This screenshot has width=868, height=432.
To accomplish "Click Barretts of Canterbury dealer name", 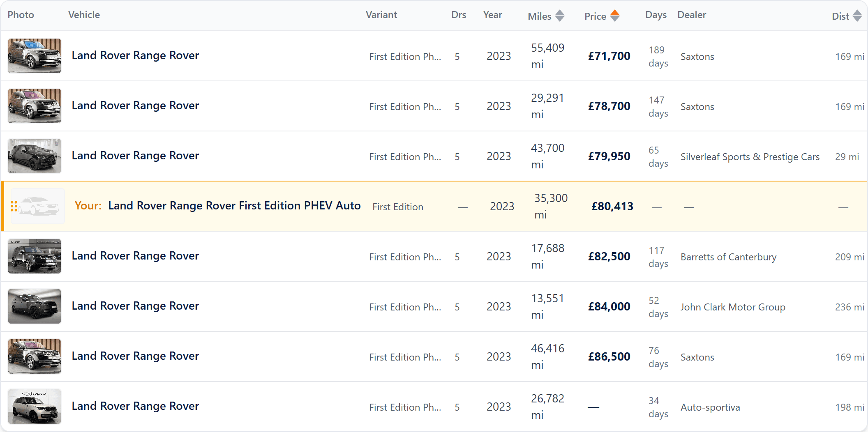I will 729,257.
